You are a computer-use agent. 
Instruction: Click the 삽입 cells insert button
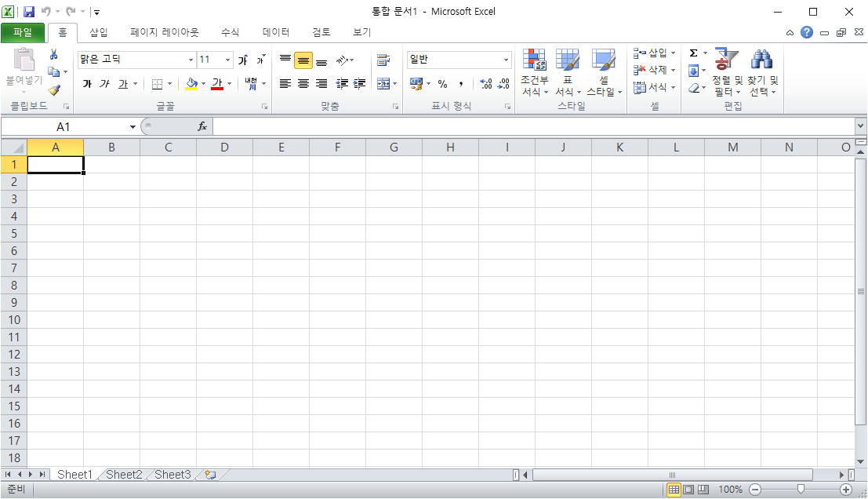(654, 53)
